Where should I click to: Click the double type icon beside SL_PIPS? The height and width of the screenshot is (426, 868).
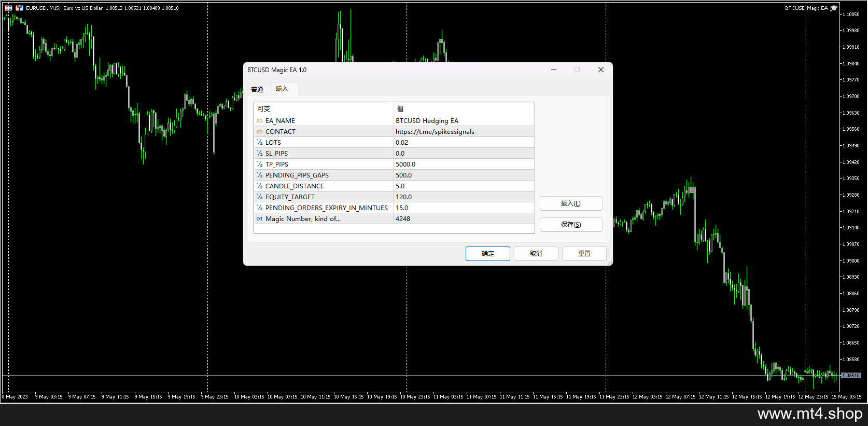pyautogui.click(x=259, y=154)
